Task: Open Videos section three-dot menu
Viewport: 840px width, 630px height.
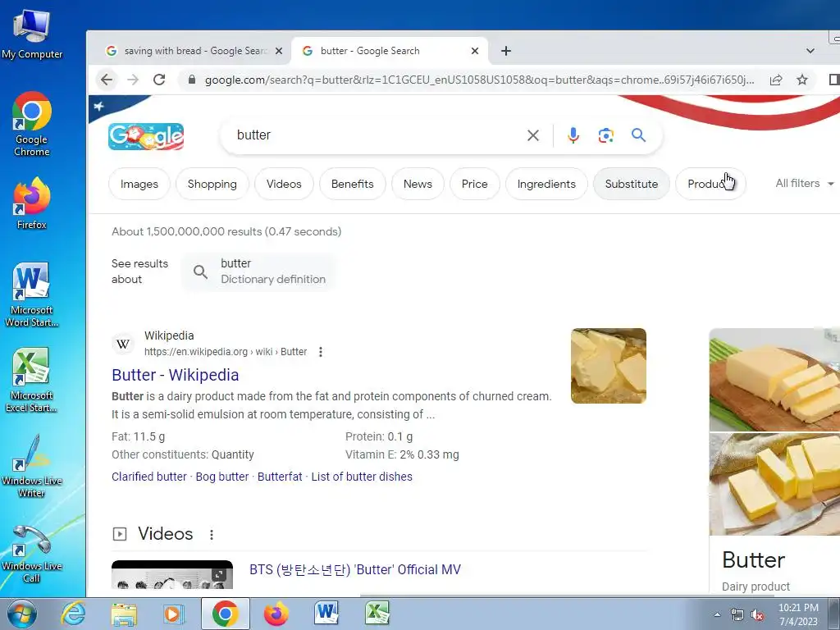Action: pyautogui.click(x=212, y=535)
